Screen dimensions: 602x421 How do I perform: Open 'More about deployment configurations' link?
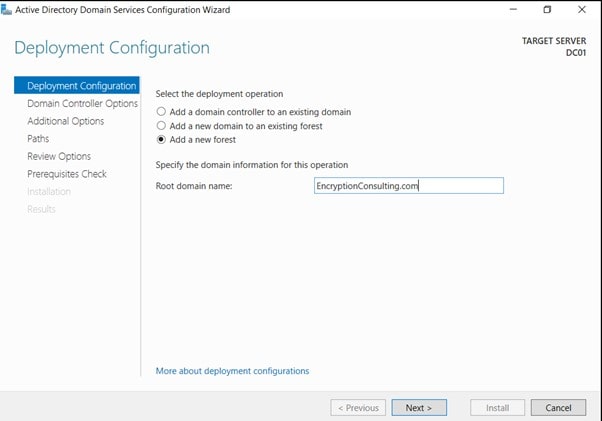[232, 371]
